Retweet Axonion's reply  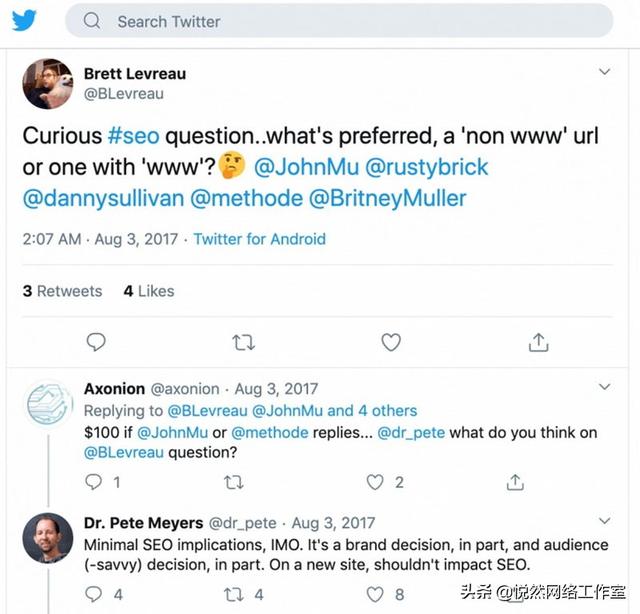click(x=234, y=482)
